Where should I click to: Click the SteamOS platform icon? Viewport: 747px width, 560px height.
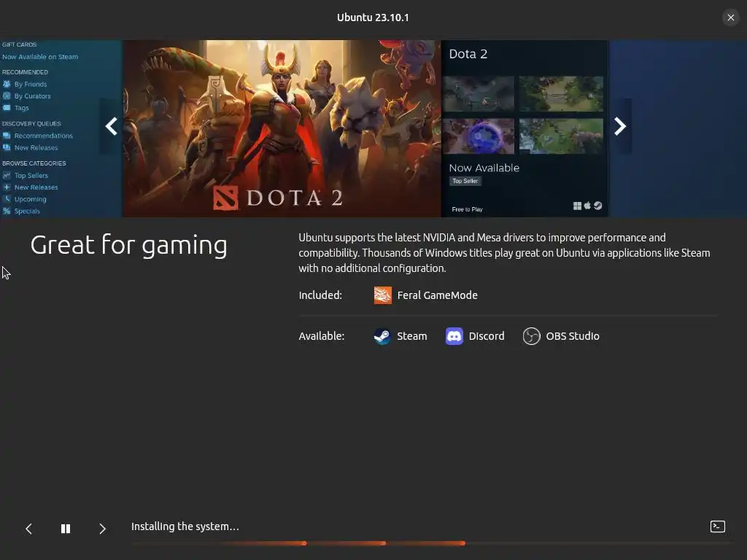[598, 206]
